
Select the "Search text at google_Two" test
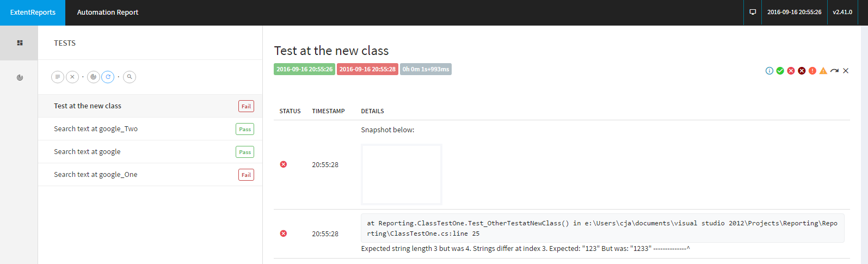(96, 129)
